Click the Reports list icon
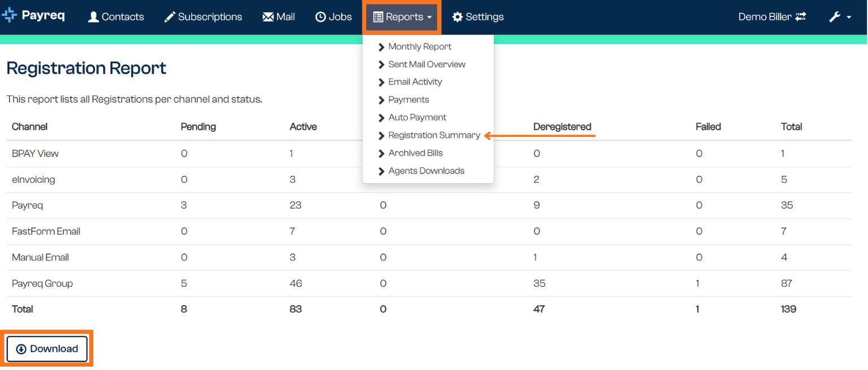 pos(378,17)
